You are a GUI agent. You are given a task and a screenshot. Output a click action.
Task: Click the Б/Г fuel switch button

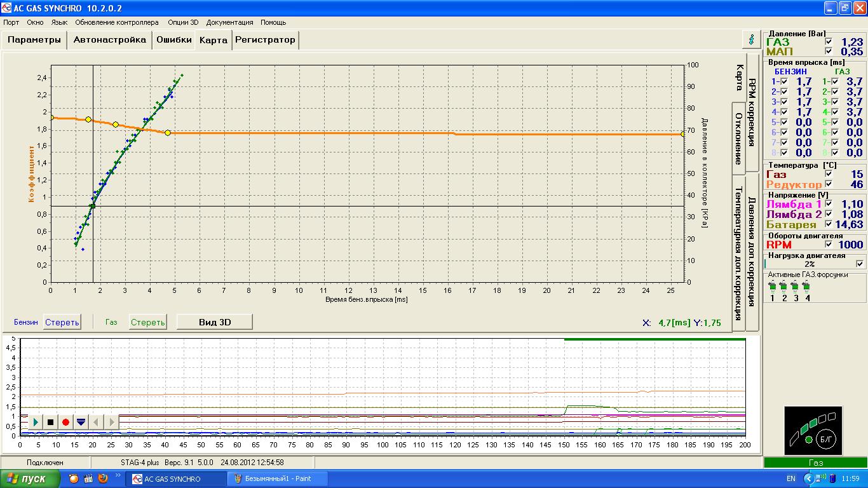tap(825, 438)
